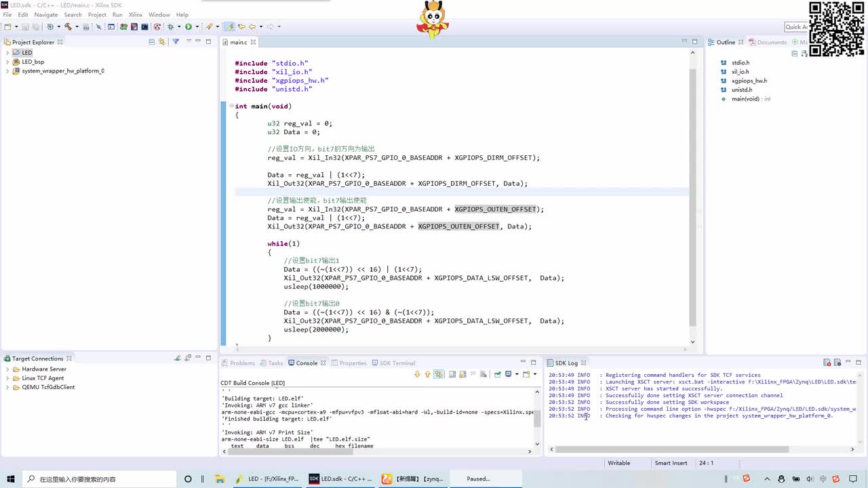This screenshot has width=868, height=488.
Task: Switch to the Properties tab
Action: pyautogui.click(x=349, y=363)
